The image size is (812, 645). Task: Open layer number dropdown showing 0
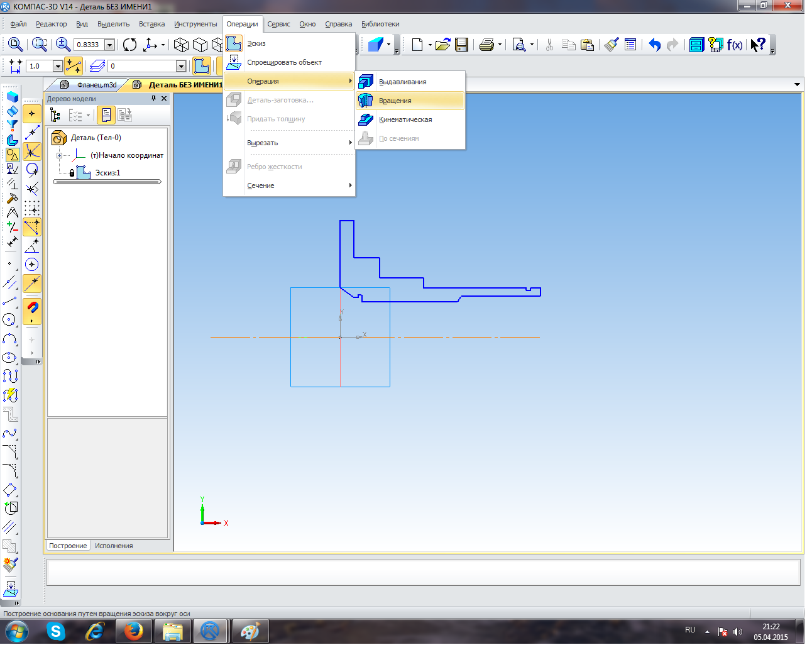181,66
